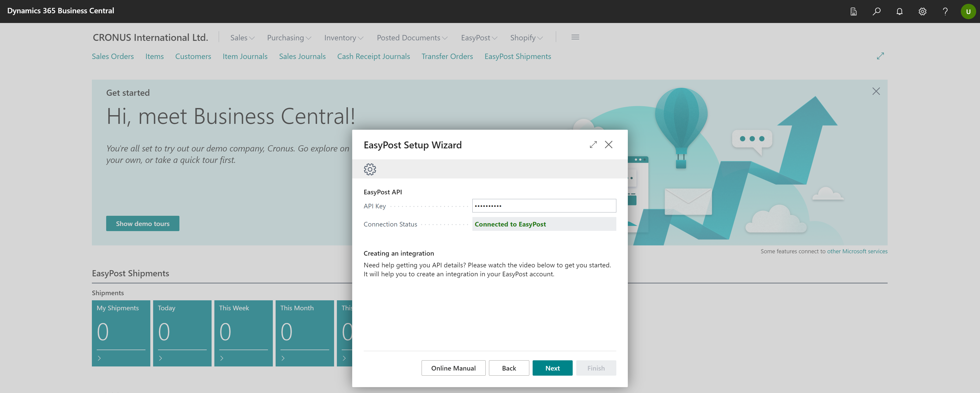
Task: Open the Online Manual button
Action: click(x=453, y=368)
